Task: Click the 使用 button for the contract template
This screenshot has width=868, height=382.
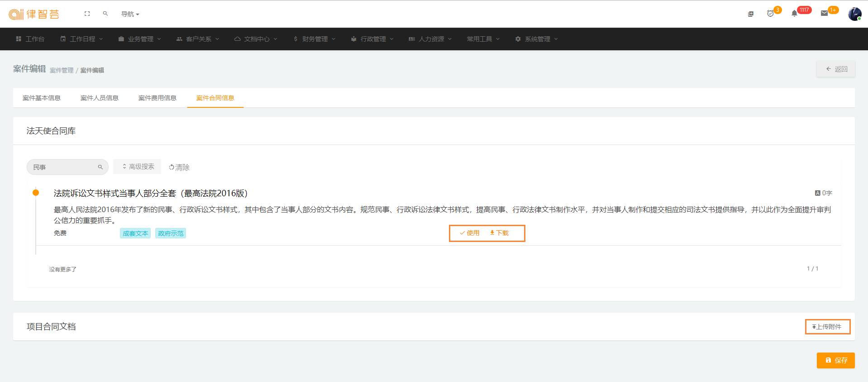Action: 469,233
